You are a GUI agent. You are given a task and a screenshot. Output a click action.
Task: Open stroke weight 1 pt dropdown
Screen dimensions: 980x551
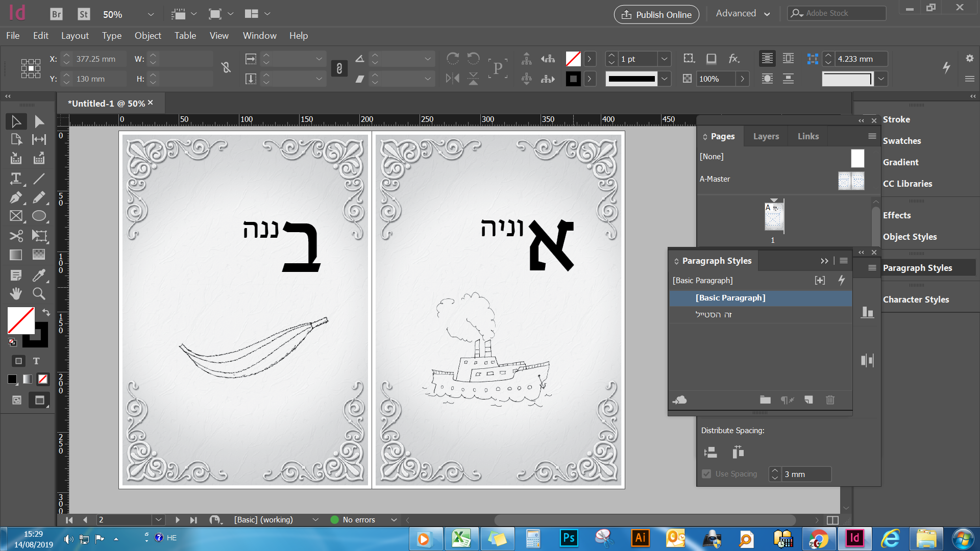point(664,59)
